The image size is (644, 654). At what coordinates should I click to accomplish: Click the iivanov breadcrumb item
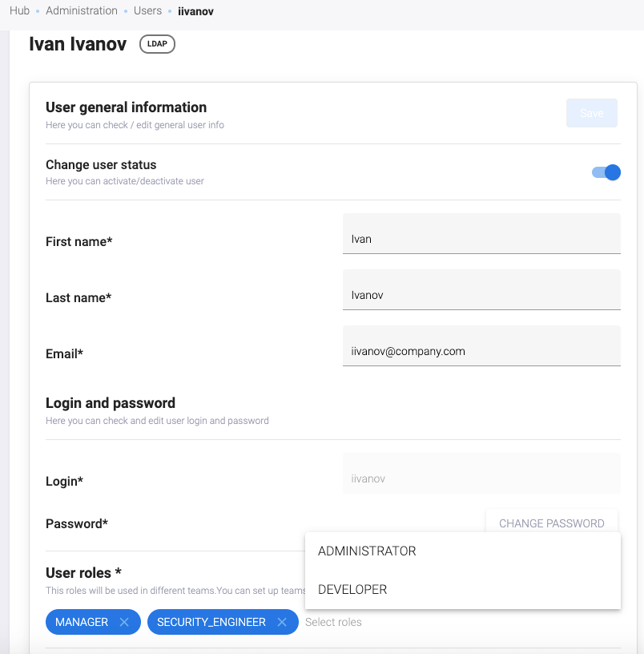196,11
